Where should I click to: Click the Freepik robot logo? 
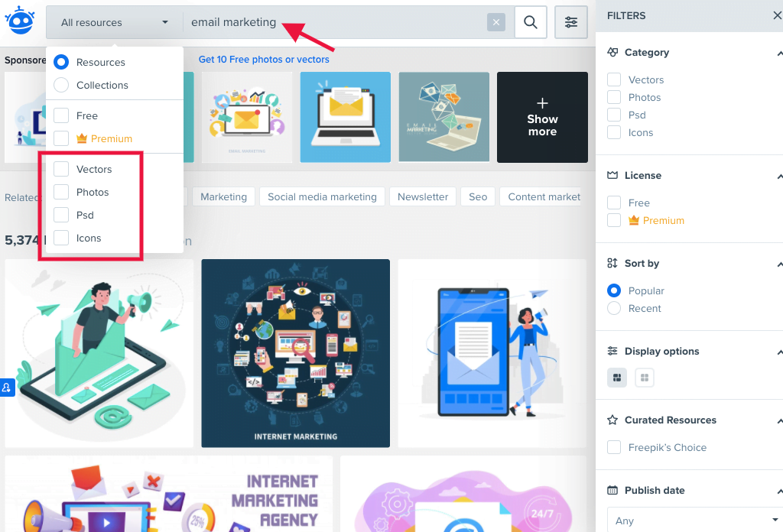[20, 21]
